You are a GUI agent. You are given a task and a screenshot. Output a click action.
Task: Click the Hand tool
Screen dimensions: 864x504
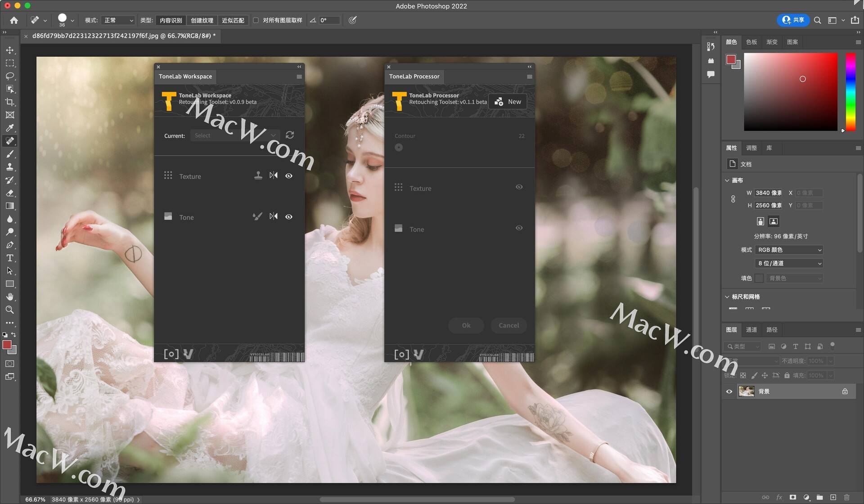pyautogui.click(x=10, y=297)
